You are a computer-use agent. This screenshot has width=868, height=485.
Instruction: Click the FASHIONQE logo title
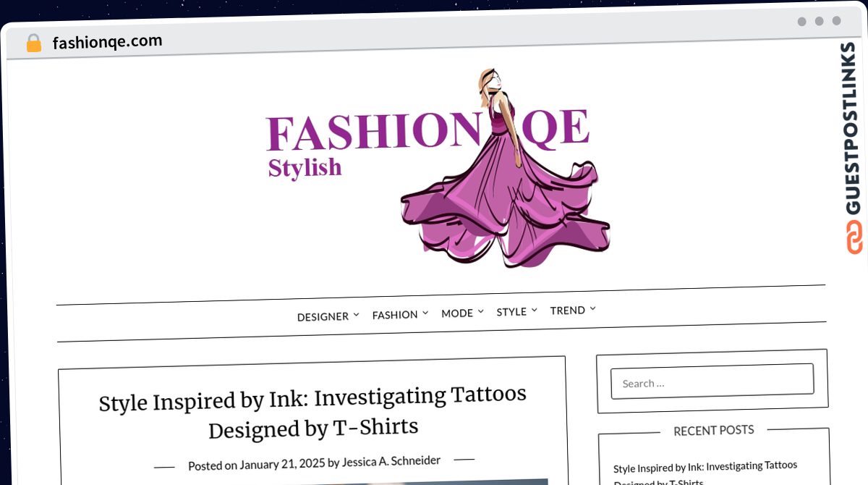428,130
